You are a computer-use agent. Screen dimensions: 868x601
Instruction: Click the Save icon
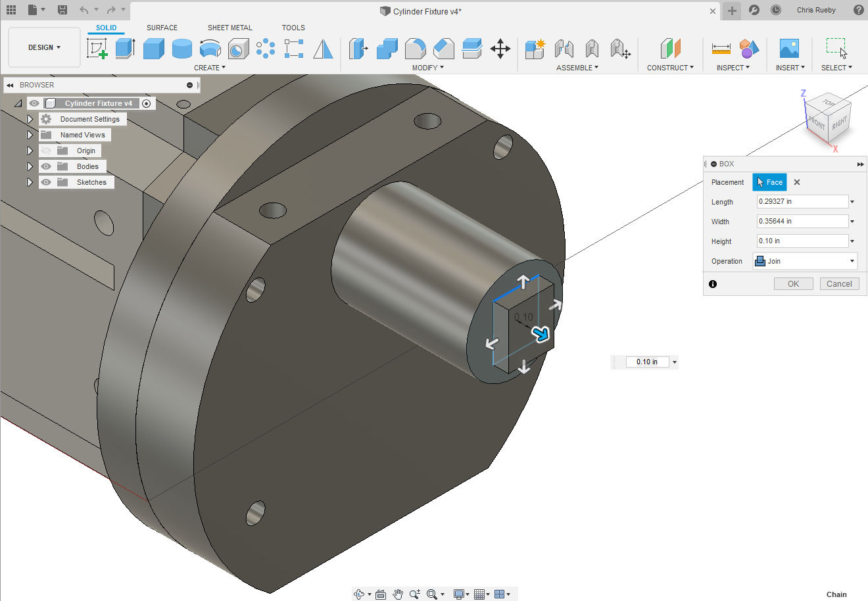tap(62, 10)
